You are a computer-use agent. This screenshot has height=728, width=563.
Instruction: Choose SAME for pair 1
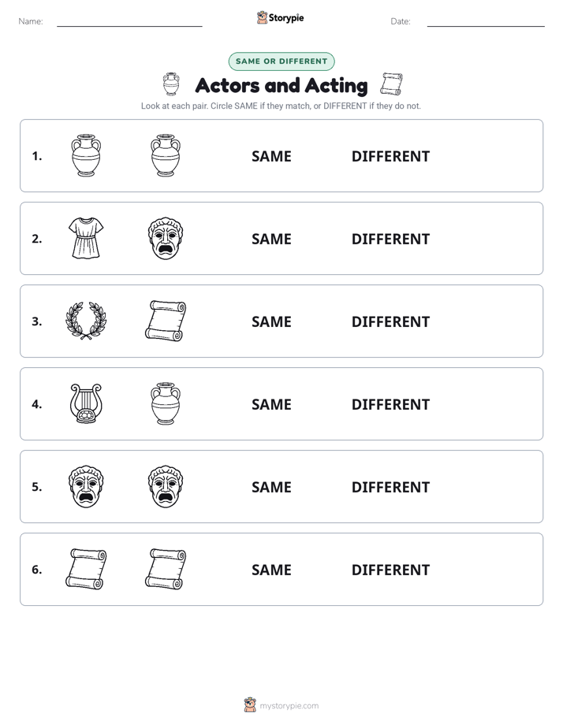[271, 157]
